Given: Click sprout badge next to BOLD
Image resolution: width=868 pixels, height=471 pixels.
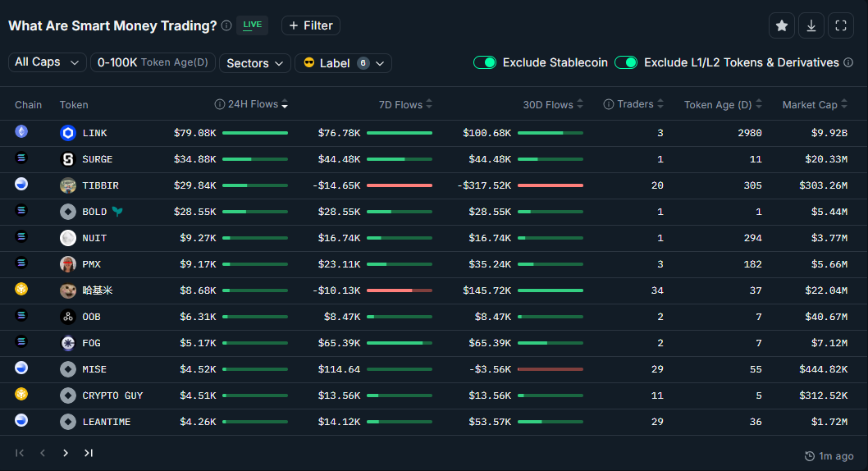Looking at the screenshot, I should point(117,212).
